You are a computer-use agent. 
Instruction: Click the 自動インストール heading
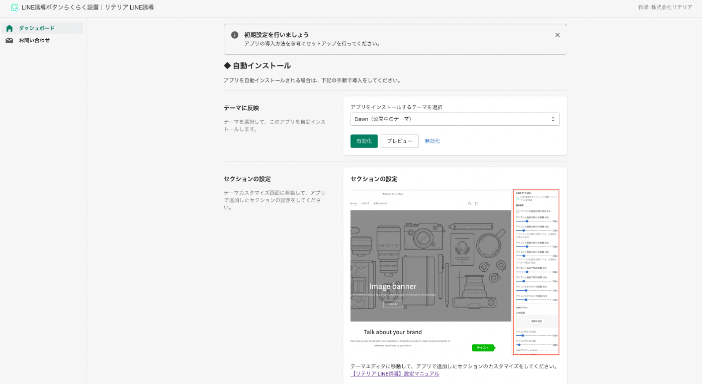click(258, 66)
